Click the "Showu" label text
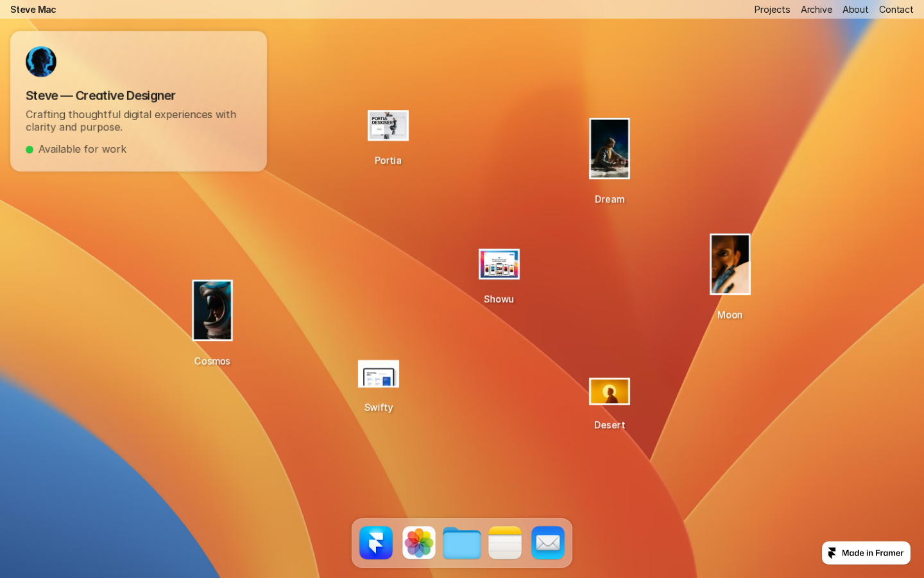 pos(499,299)
